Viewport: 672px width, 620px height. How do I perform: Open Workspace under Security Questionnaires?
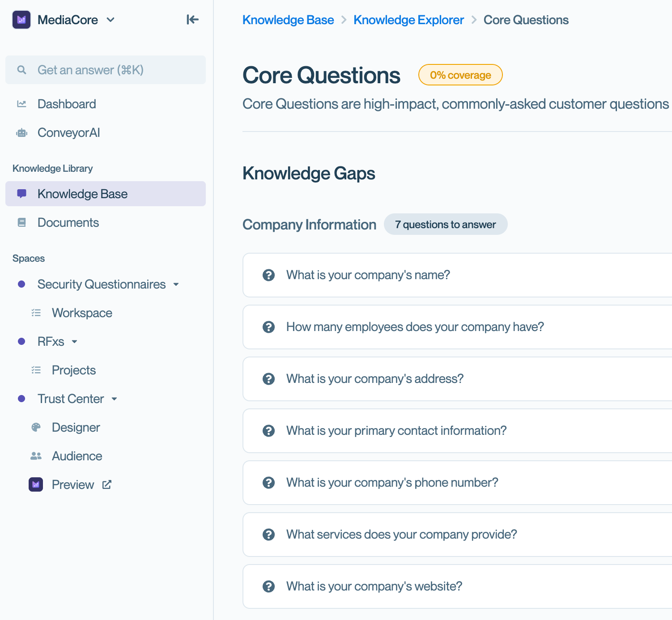tap(82, 313)
